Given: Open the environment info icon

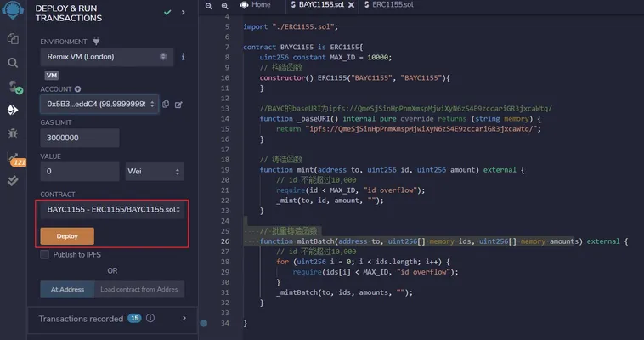Looking at the screenshot, I should (184, 57).
